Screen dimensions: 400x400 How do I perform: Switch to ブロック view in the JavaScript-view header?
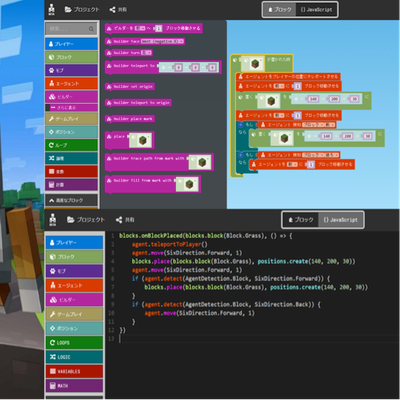coord(301,220)
